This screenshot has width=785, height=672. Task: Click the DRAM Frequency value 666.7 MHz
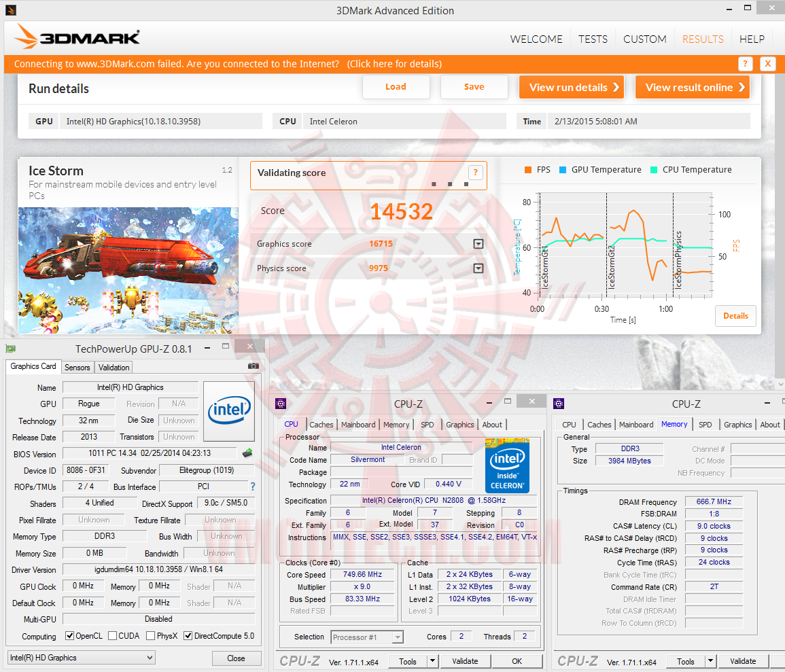(714, 501)
